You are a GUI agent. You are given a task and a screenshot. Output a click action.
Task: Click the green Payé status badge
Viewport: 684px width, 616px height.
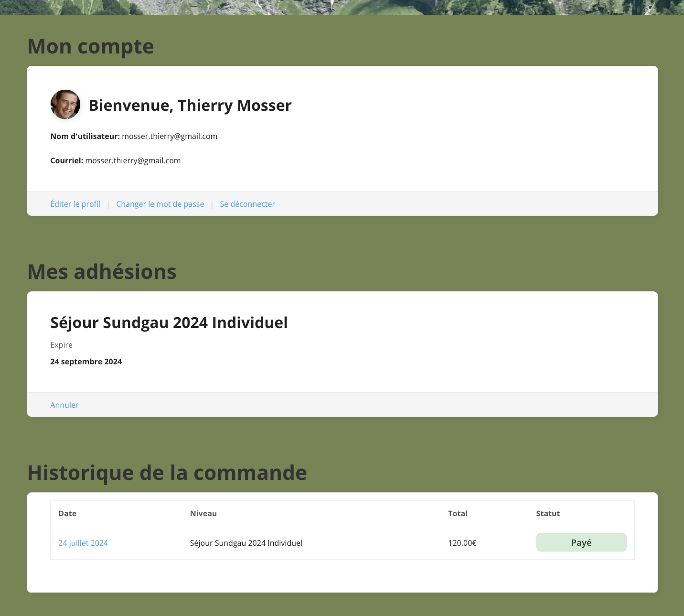(x=581, y=542)
